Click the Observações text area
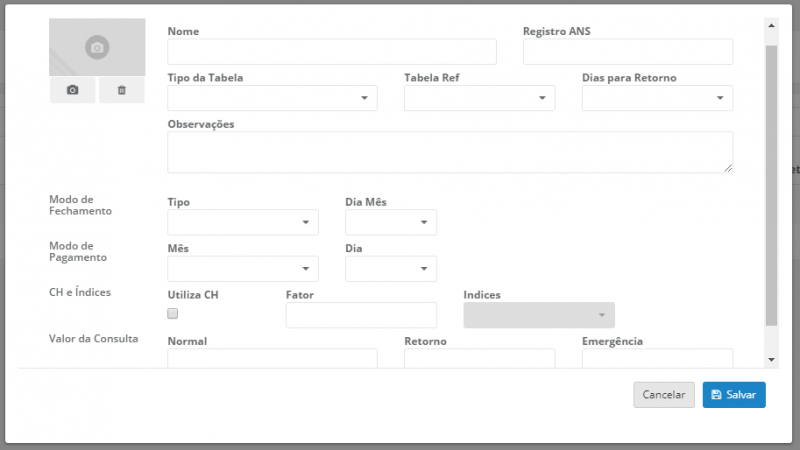This screenshot has width=800, height=450. (450, 152)
